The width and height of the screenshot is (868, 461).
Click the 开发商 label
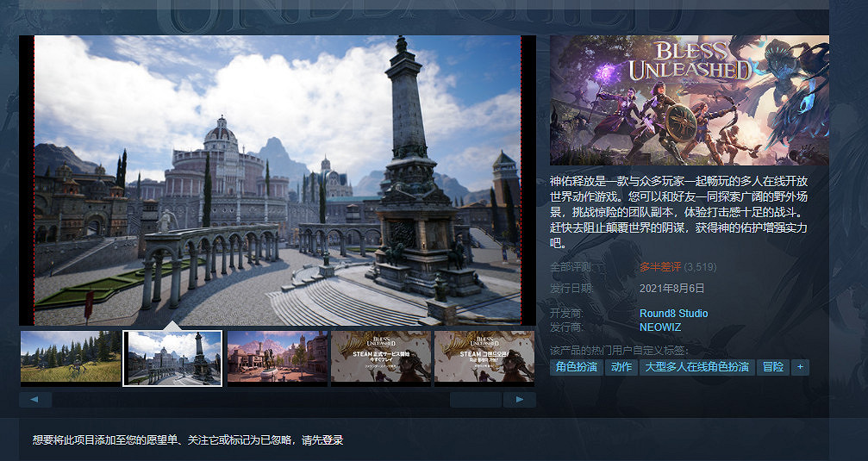(566, 314)
